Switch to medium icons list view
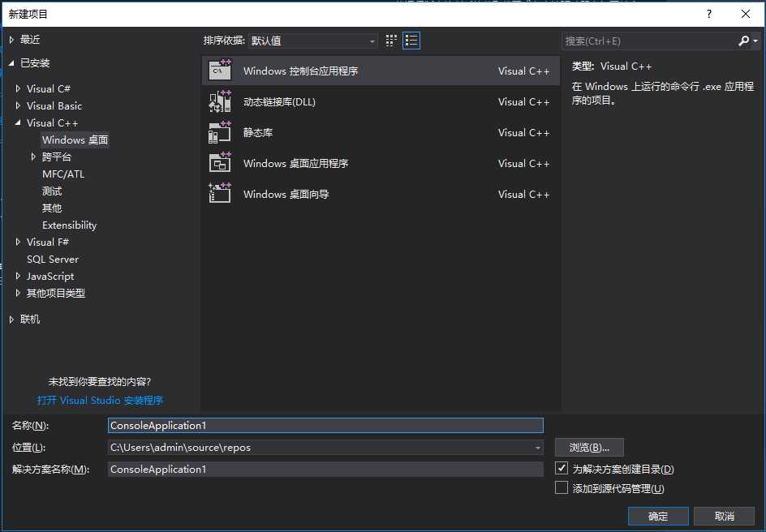766x532 pixels. point(411,41)
